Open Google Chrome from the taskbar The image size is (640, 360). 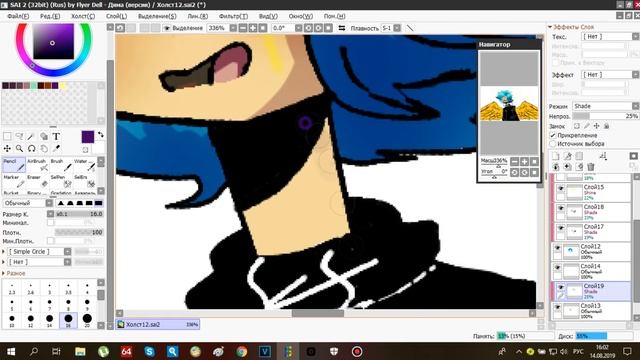click(241, 351)
